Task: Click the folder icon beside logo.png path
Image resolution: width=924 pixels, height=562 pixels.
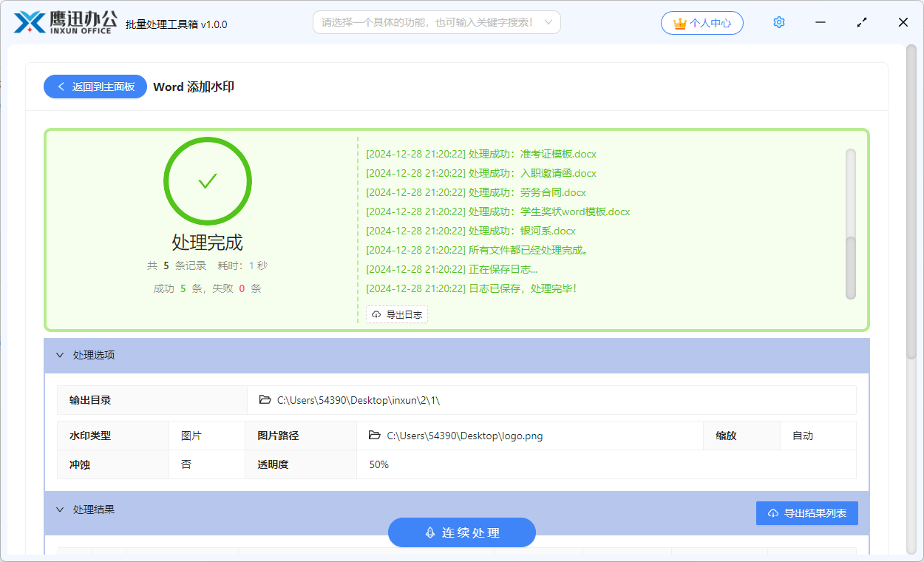Action: click(x=375, y=436)
